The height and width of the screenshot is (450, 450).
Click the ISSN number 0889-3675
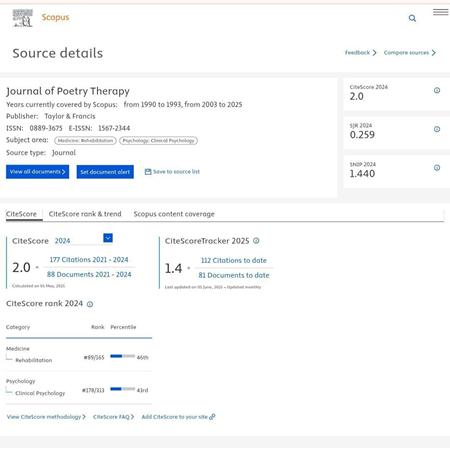(46, 128)
